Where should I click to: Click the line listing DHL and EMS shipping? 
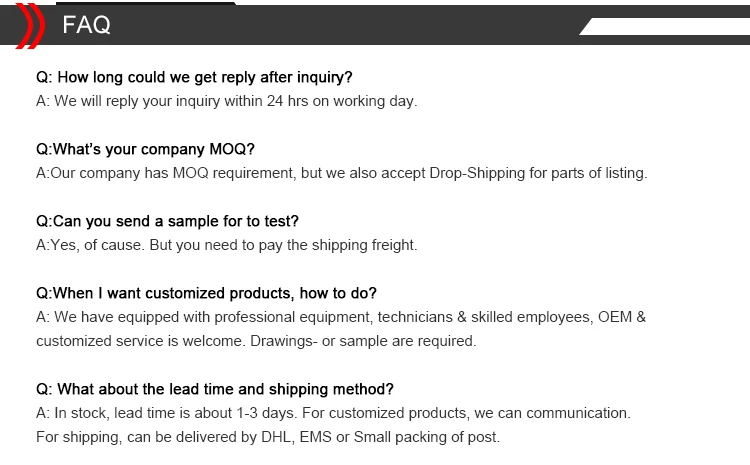[268, 437]
